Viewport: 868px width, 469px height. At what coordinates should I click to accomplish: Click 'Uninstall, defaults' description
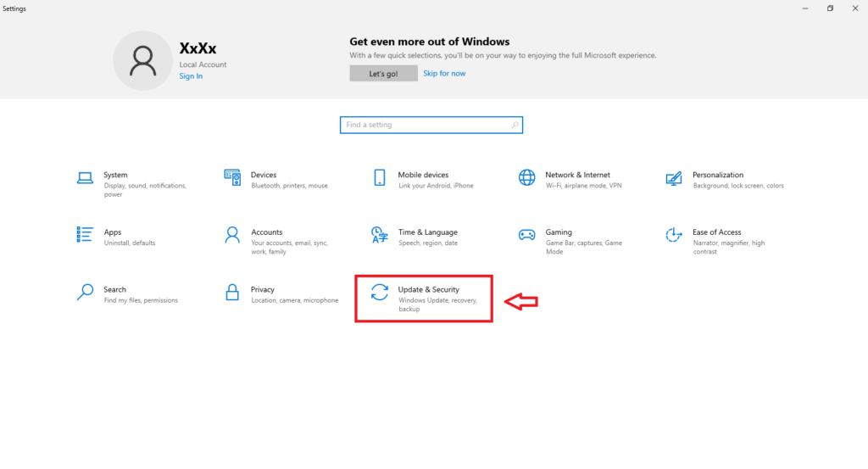[x=130, y=243]
